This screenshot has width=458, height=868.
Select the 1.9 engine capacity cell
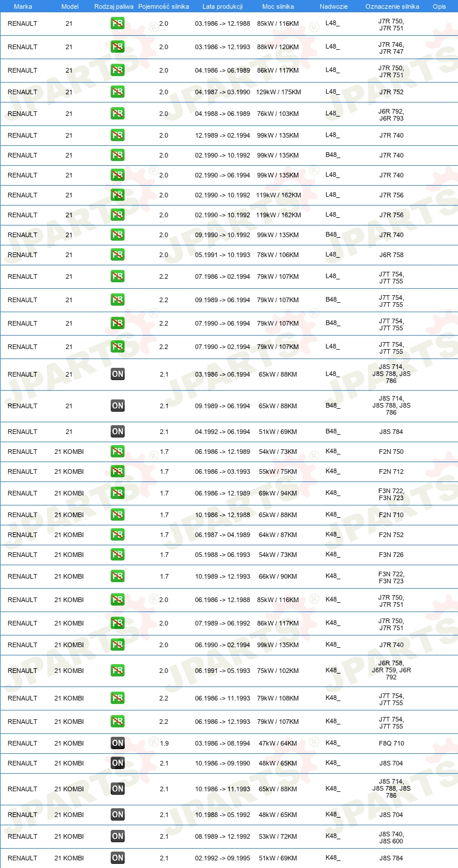[164, 743]
